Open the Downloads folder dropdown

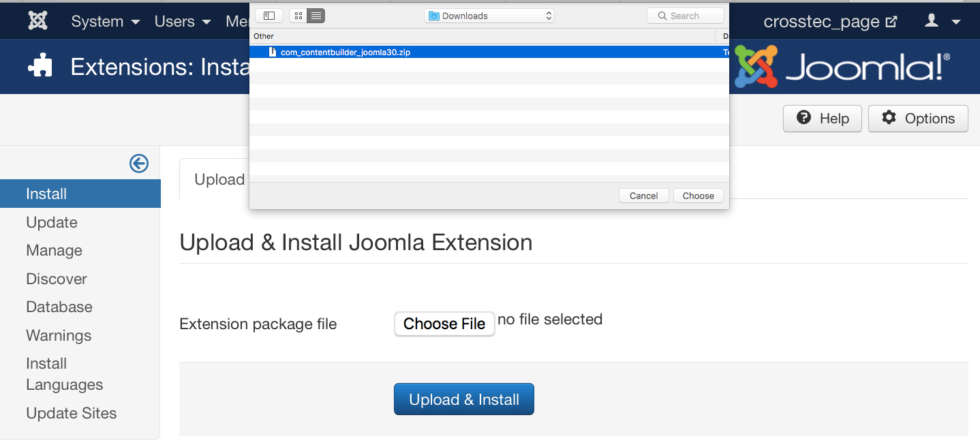tap(489, 16)
